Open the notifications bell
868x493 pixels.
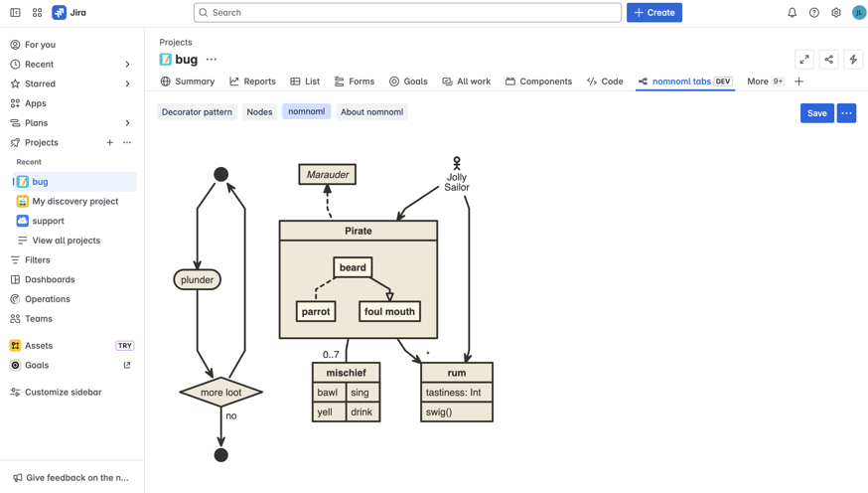click(793, 12)
